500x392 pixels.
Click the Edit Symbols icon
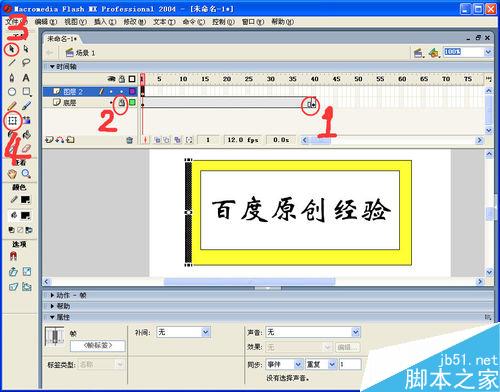434,53
